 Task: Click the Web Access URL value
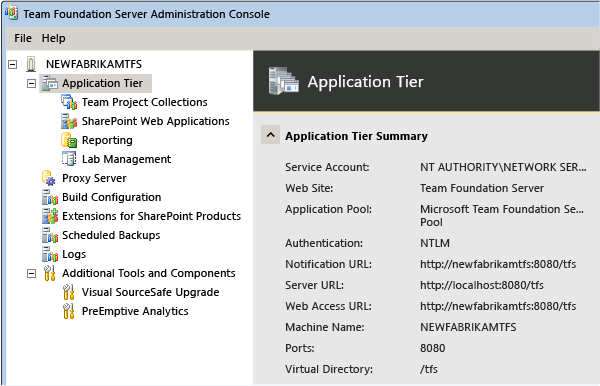tap(498, 306)
